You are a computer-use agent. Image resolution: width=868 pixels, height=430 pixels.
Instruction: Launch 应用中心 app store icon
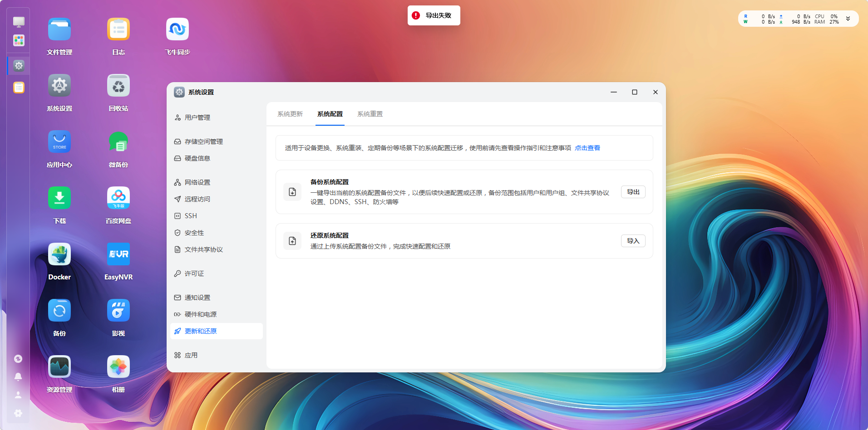[x=59, y=142]
